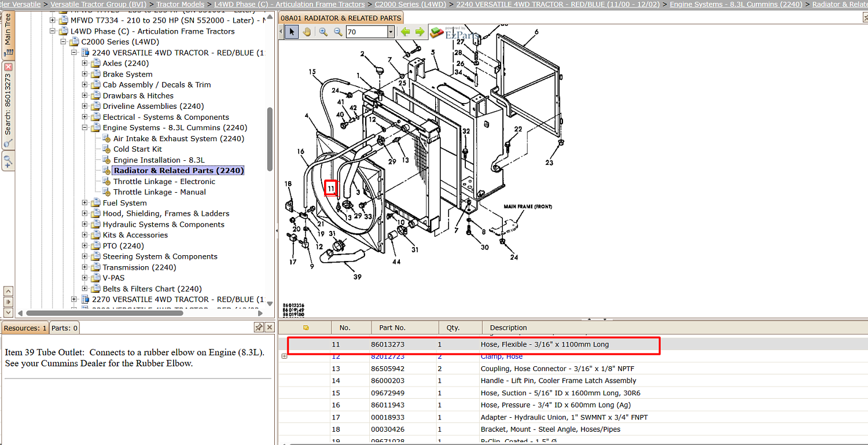This screenshot has height=445, width=868.
Task: Expand the Axles (2240) tree node
Action: click(x=84, y=63)
